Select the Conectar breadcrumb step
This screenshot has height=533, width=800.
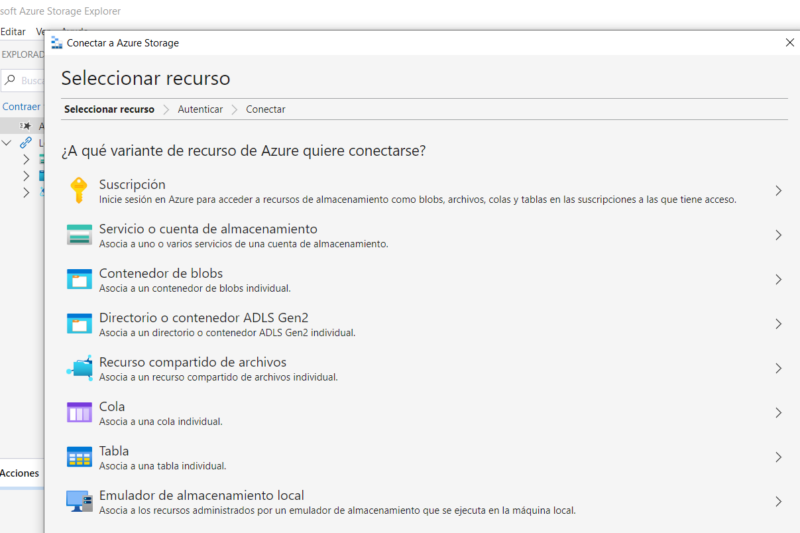click(265, 109)
